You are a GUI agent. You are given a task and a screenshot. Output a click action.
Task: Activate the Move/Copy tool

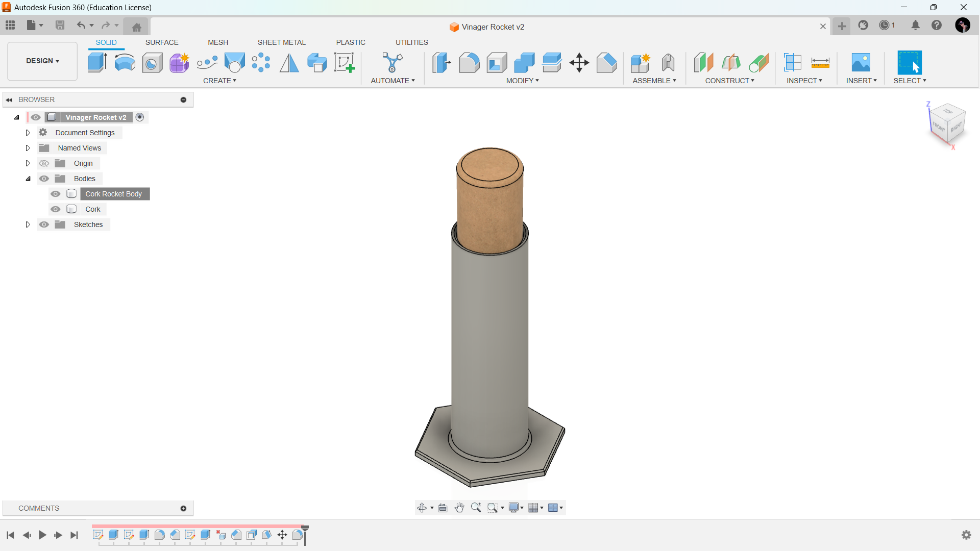click(579, 62)
